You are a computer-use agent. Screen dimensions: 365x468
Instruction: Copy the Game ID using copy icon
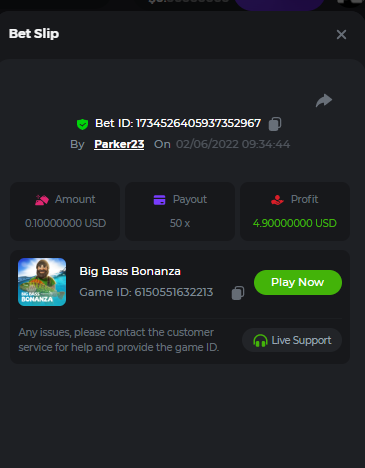click(x=238, y=293)
